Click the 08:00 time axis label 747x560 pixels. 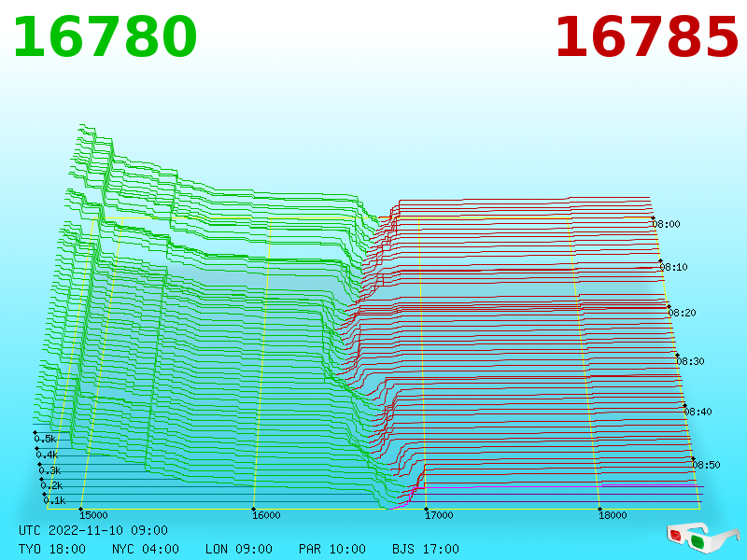click(x=666, y=224)
